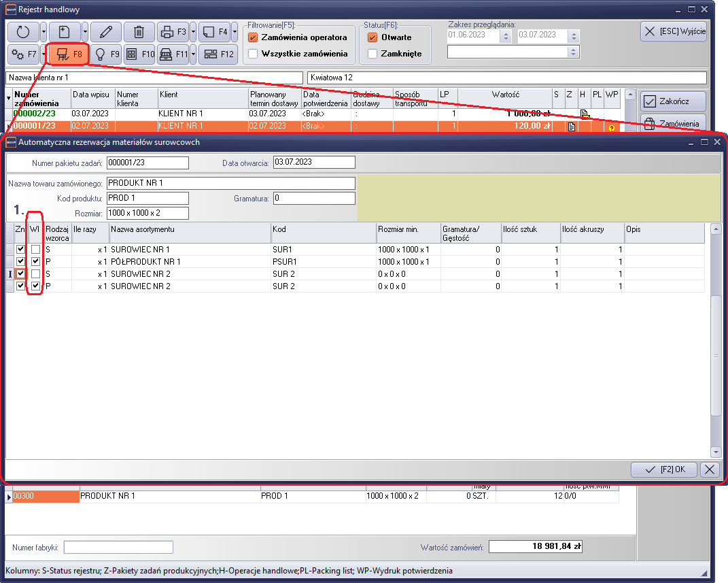
Task: Enable the Wszystkie zamówienia checkbox
Action: point(253,54)
